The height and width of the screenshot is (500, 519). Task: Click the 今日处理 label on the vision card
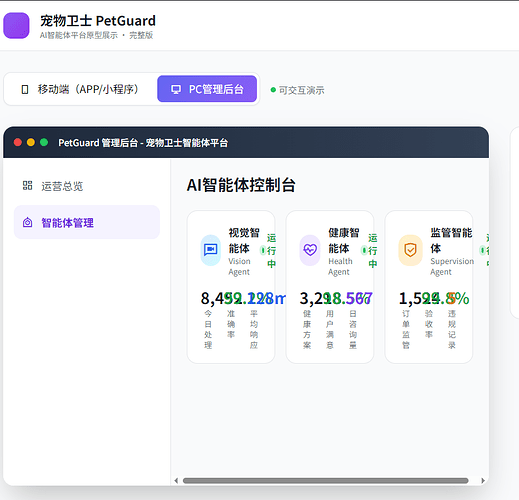[x=208, y=329]
